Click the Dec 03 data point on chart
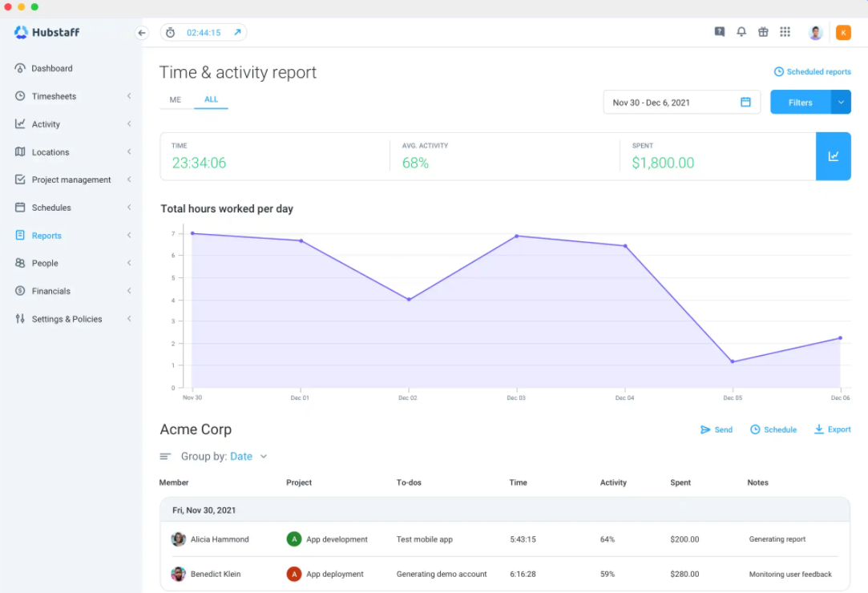 click(x=516, y=236)
